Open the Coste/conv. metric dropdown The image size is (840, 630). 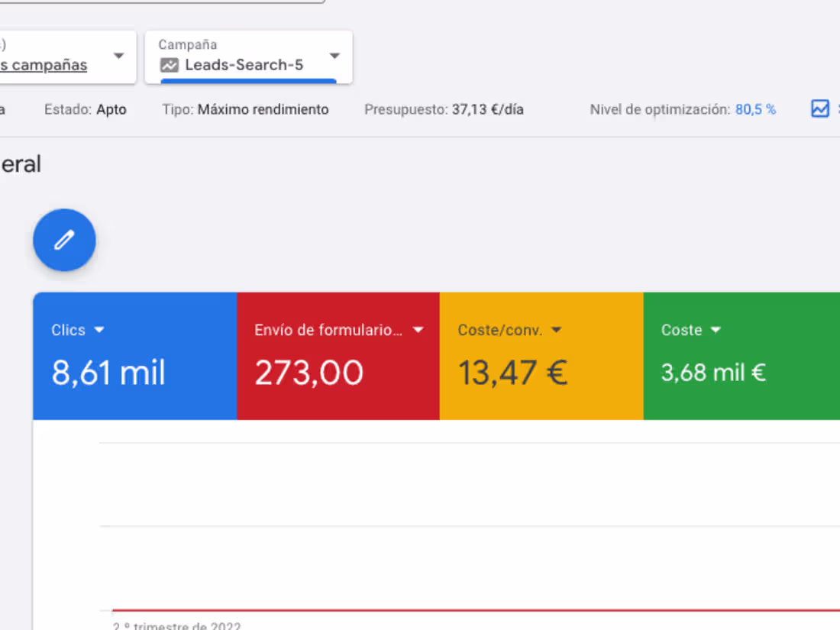coord(557,330)
